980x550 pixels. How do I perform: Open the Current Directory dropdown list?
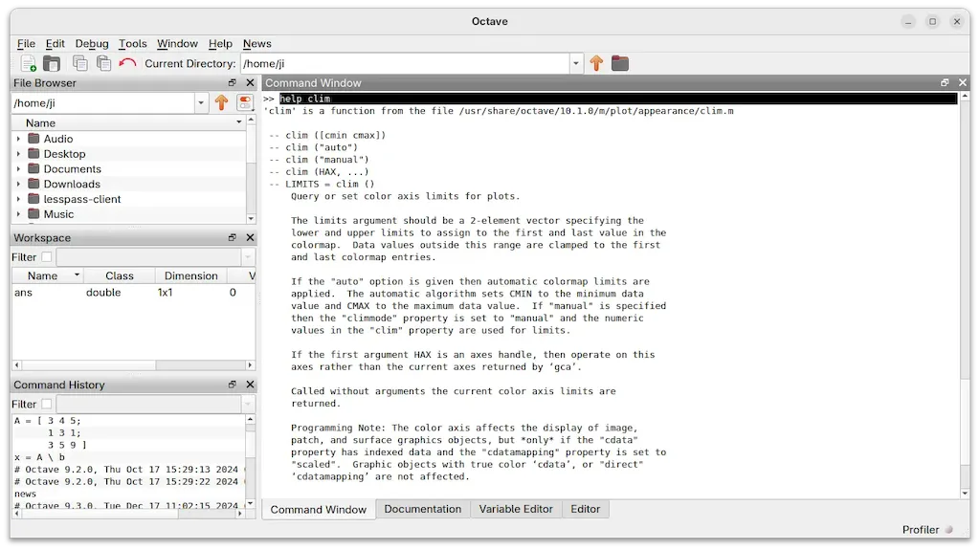point(575,63)
